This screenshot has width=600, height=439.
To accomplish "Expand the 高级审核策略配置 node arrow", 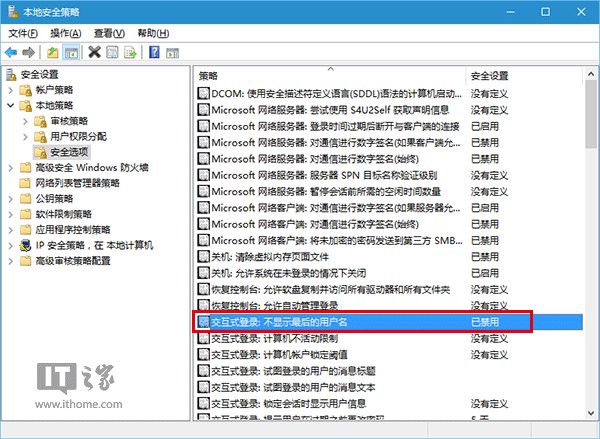I will [x=11, y=261].
